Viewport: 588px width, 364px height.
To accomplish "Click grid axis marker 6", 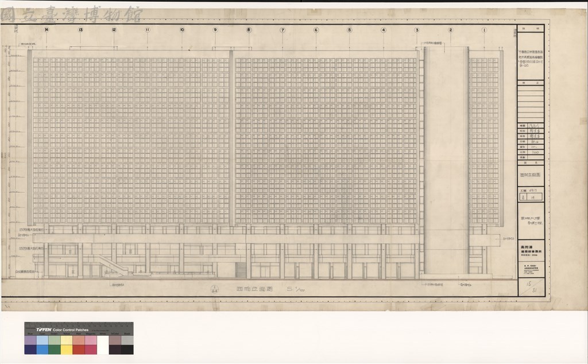I will tap(316, 30).
